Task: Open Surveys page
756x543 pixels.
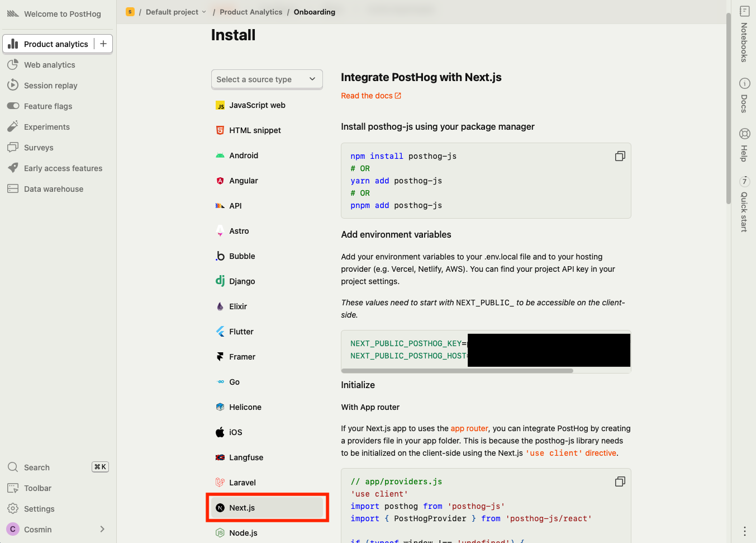Action: pos(58,148)
